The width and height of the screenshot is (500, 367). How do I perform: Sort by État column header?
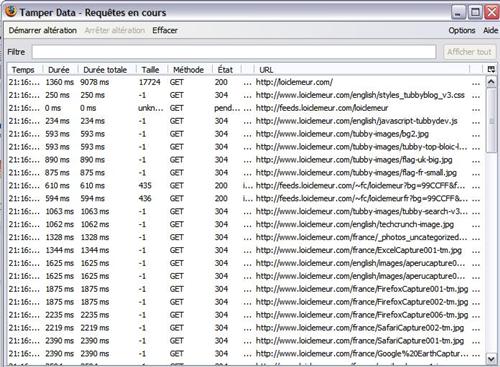pyautogui.click(x=225, y=70)
